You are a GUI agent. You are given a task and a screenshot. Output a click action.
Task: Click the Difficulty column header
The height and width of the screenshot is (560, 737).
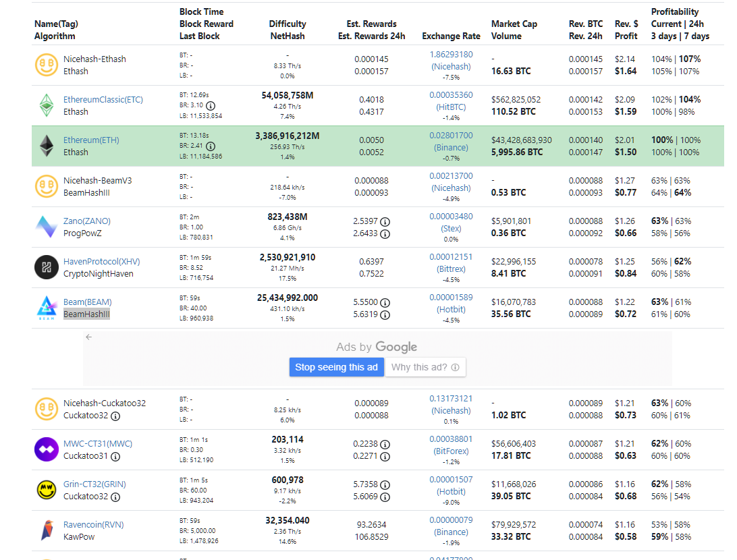(x=288, y=24)
